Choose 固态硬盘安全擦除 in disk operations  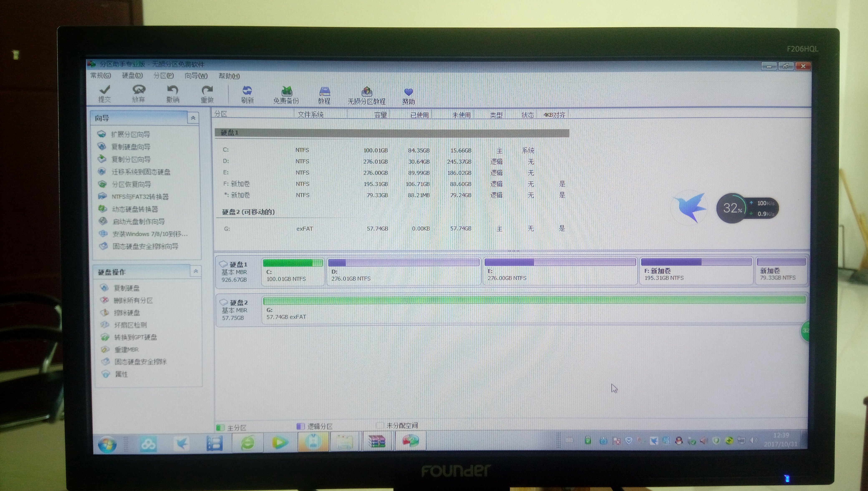tap(140, 362)
